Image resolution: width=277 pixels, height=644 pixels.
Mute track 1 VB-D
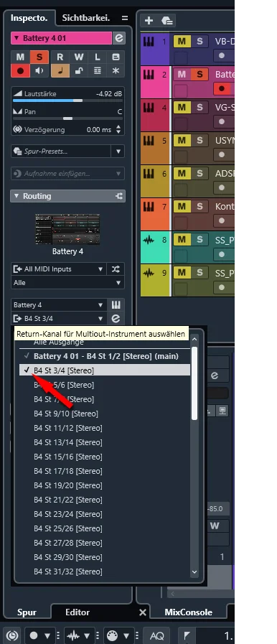click(182, 41)
